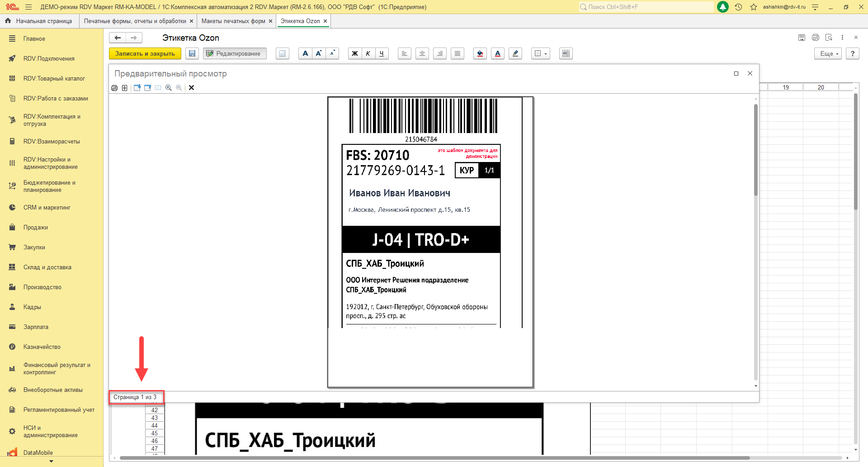Toggle the Редактирование editing mode button

(235, 53)
